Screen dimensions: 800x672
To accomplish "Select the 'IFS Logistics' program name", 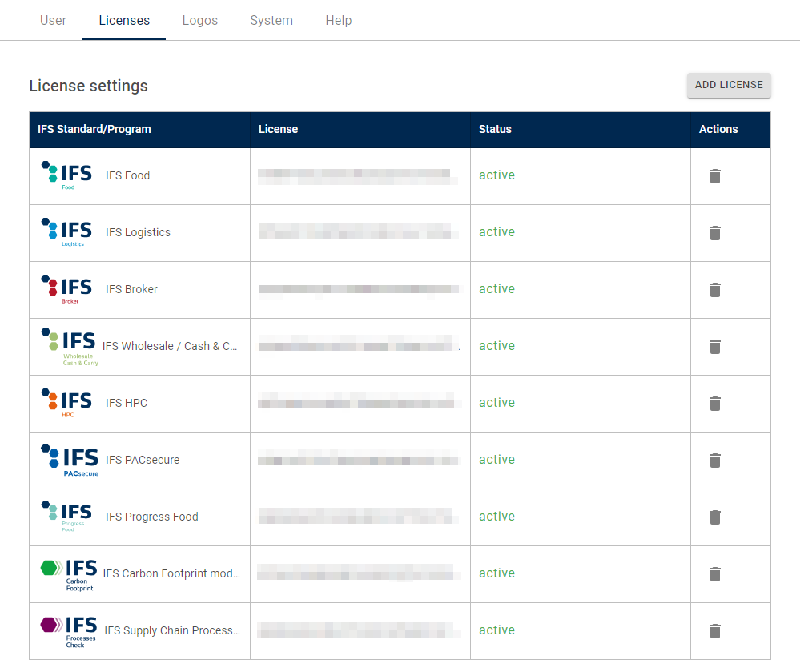I will coord(138,232).
